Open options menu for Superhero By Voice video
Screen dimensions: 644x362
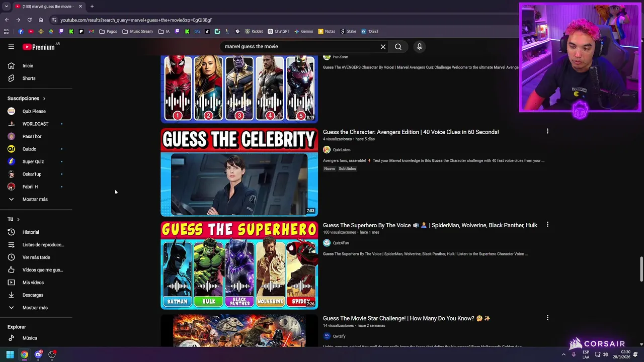click(547, 225)
